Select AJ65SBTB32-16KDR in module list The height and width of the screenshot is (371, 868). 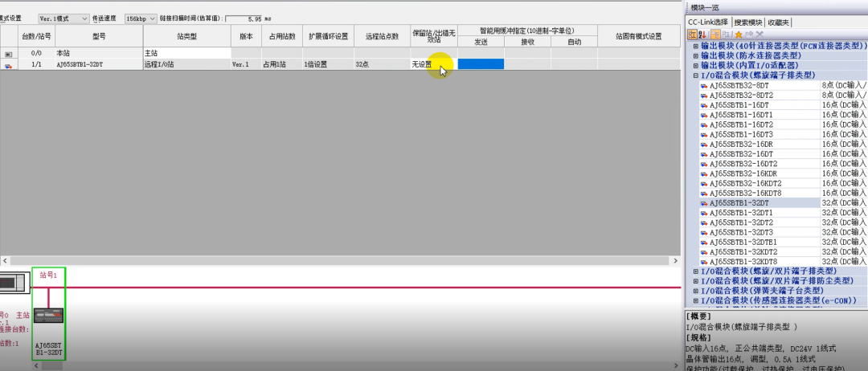743,173
